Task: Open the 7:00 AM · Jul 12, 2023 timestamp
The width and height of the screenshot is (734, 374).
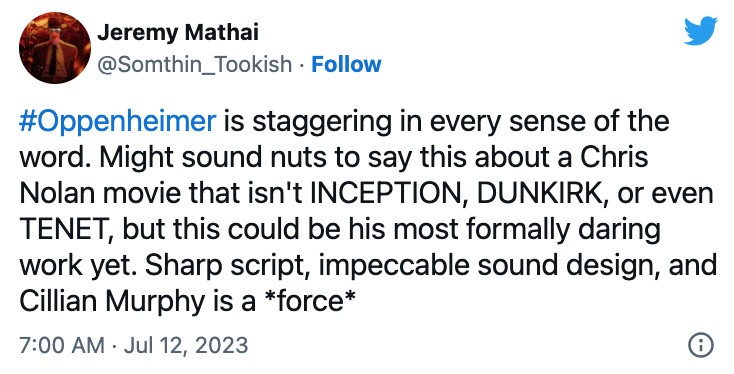Action: tap(133, 345)
